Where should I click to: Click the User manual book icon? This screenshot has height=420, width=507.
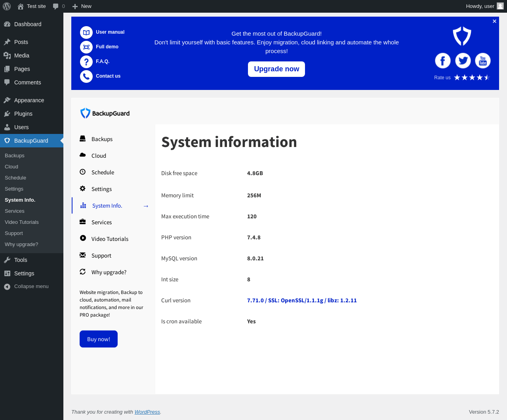pyautogui.click(x=86, y=32)
